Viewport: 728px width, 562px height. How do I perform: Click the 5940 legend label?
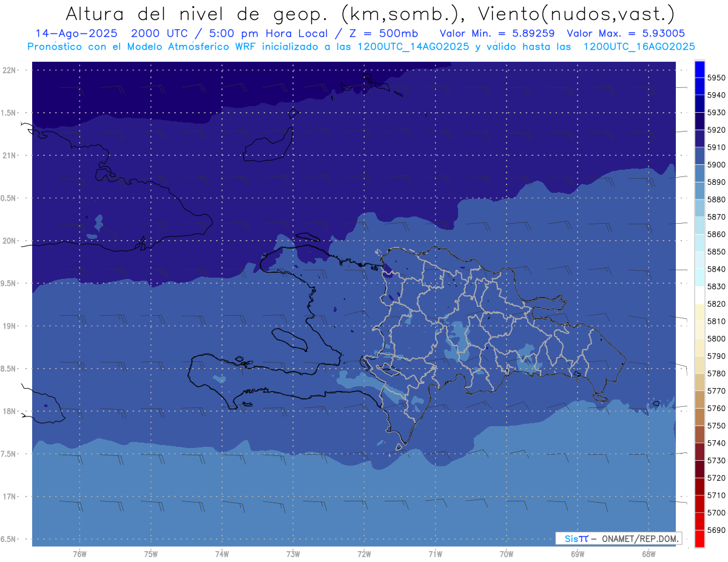[716, 95]
